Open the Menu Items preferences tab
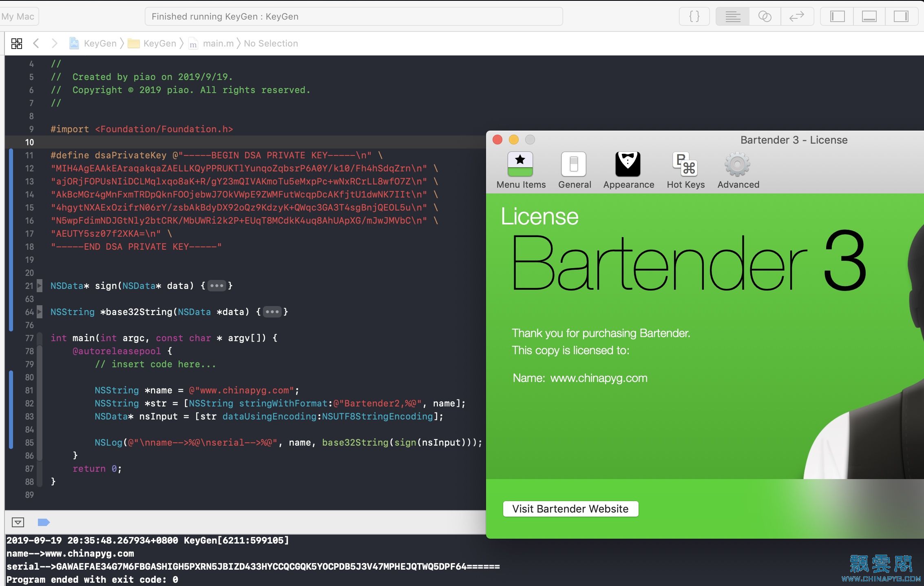The image size is (924, 586). pos(521,171)
